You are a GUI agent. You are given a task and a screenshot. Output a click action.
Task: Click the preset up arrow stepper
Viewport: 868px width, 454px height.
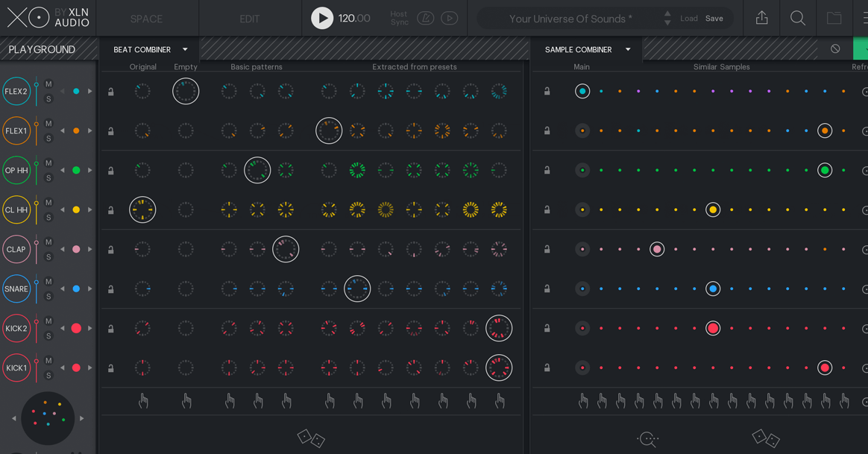click(666, 13)
